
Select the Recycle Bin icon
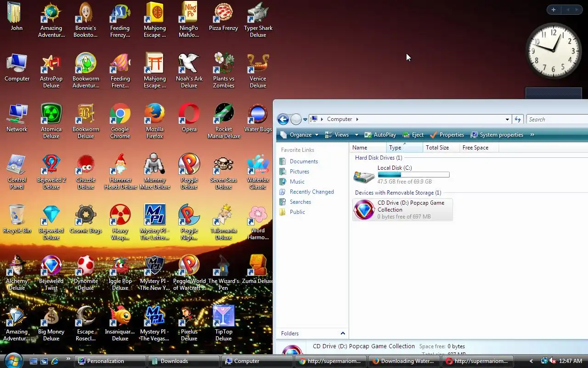tap(17, 218)
